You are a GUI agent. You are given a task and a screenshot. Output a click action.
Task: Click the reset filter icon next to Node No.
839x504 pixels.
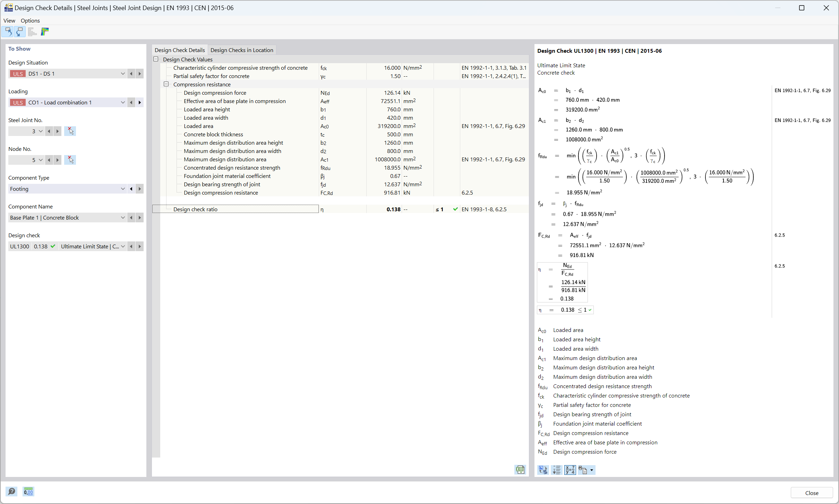69,160
